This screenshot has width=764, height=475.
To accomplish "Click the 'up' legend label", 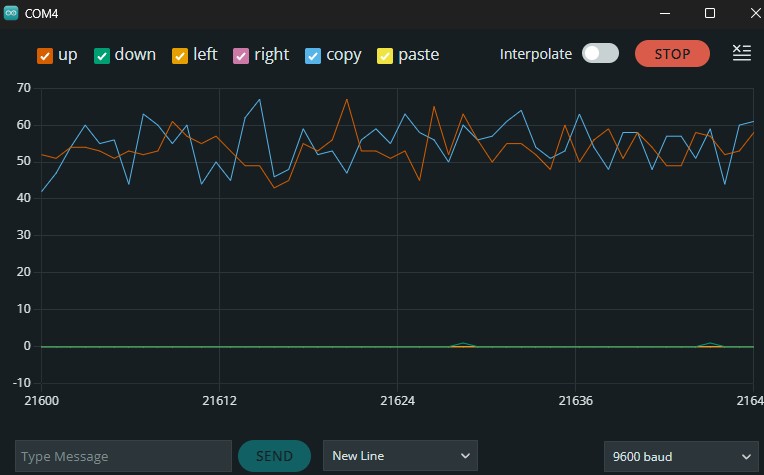I will (67, 55).
